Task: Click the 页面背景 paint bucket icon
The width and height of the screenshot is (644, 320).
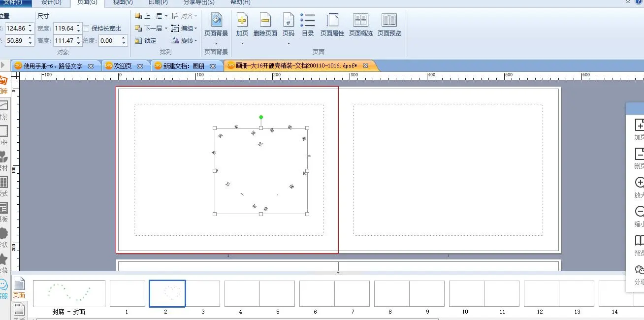Action: tap(216, 20)
